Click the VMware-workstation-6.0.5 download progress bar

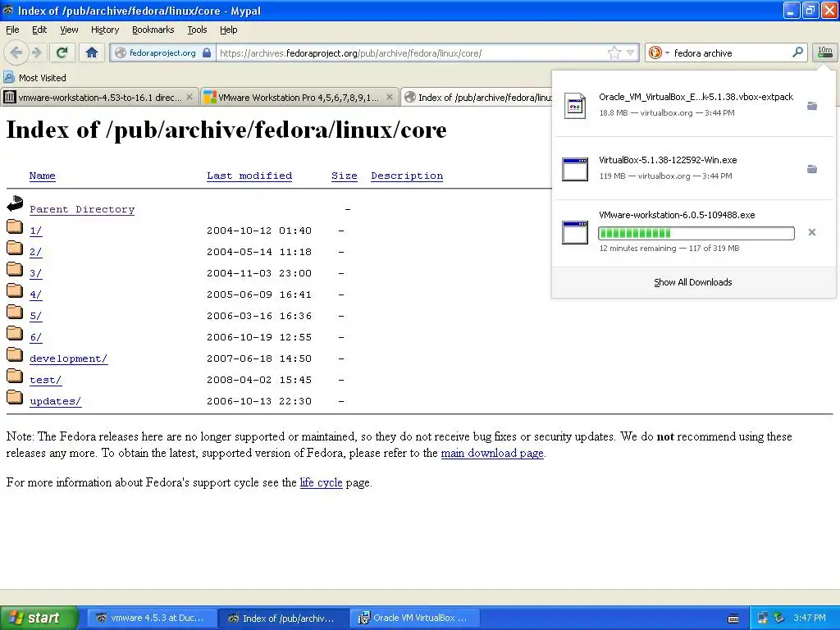click(x=696, y=233)
